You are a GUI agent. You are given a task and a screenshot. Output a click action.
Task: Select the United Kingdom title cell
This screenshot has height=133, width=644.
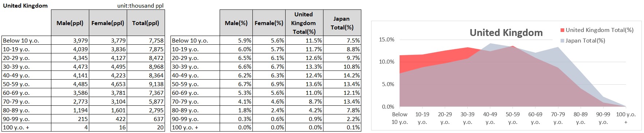pyautogui.click(x=26, y=5)
